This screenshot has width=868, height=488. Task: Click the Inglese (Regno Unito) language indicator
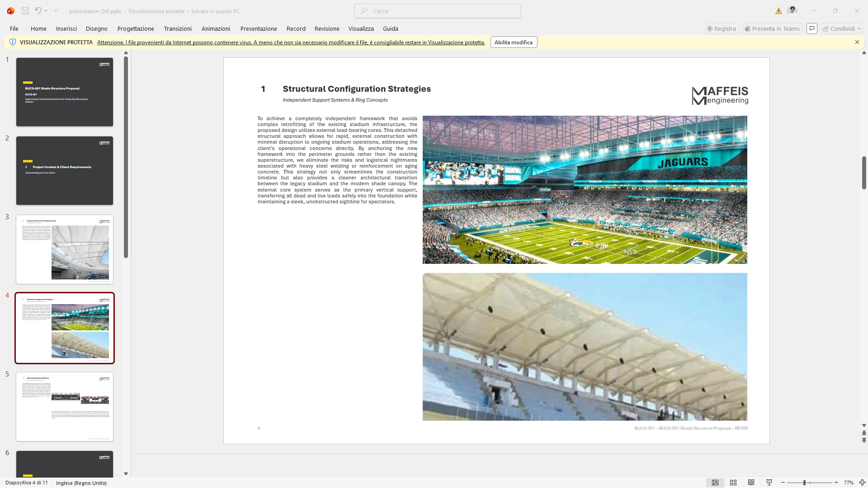[x=81, y=483]
